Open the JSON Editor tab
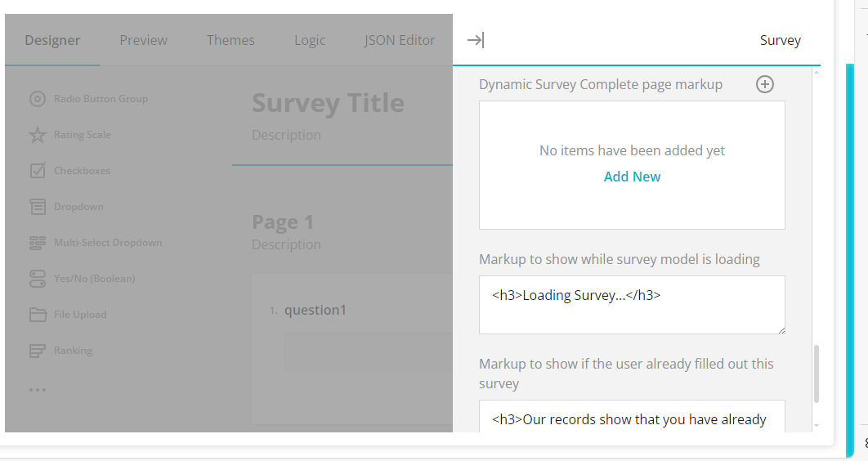868x461 pixels. pos(399,40)
